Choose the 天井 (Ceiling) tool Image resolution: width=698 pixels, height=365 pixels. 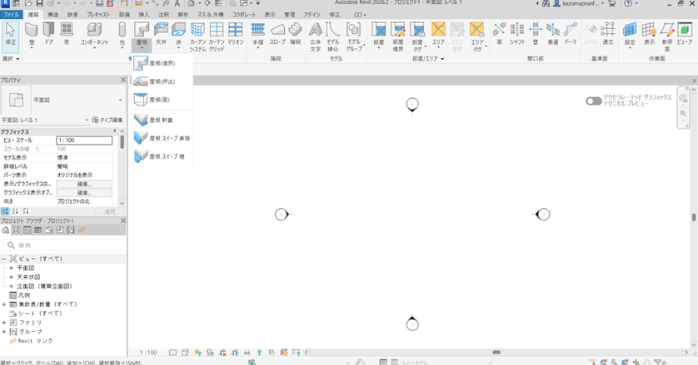(x=161, y=34)
